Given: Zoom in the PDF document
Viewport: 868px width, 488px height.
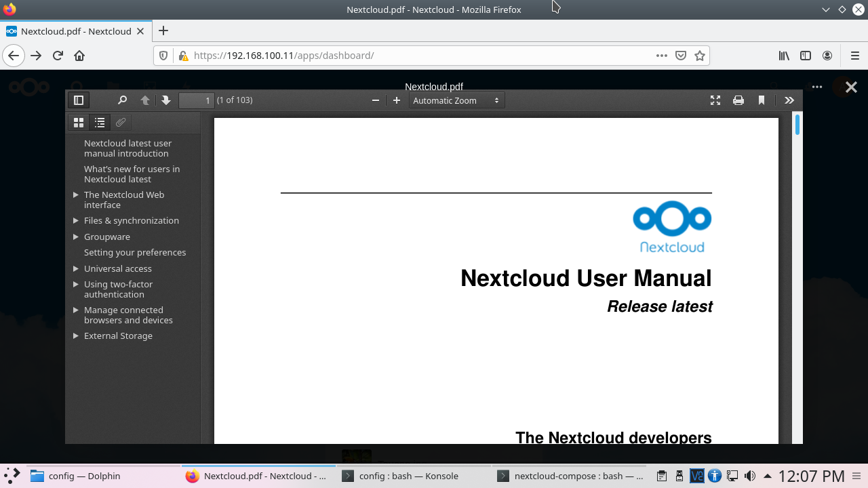Looking at the screenshot, I should [x=397, y=100].
